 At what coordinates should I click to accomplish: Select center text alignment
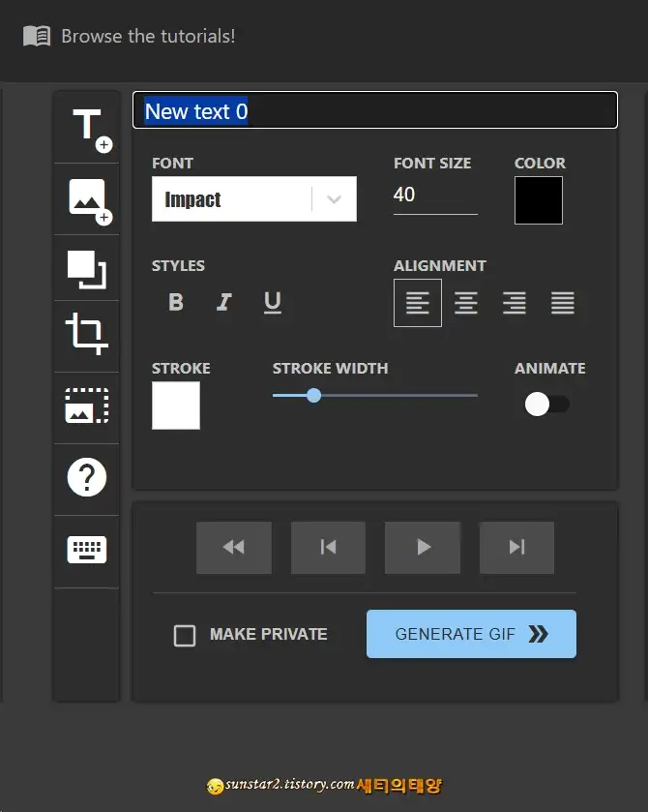[x=466, y=303]
